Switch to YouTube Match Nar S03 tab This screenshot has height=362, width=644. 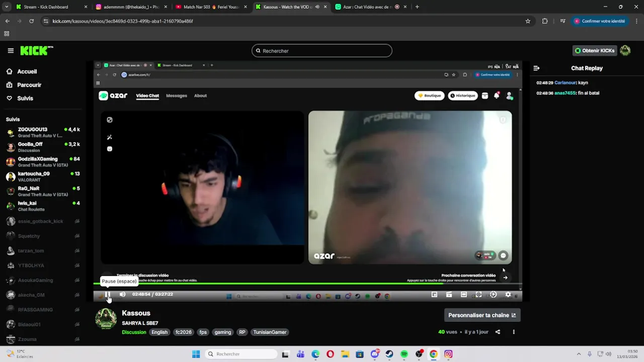(x=211, y=7)
